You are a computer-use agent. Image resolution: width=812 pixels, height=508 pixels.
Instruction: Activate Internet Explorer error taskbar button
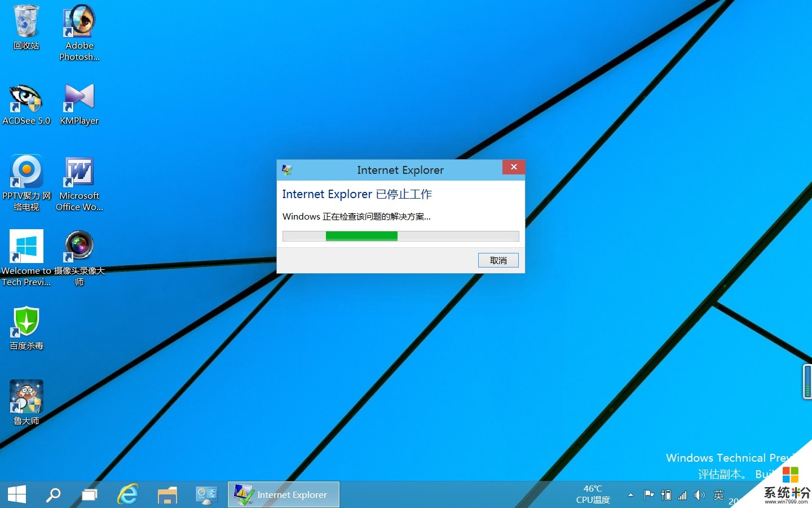(284, 494)
